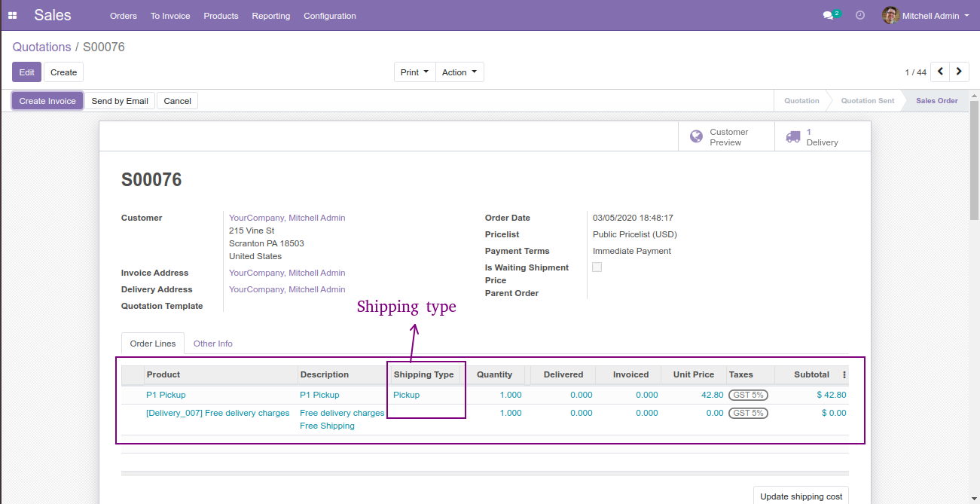Open the Configuration menu

[x=330, y=16]
